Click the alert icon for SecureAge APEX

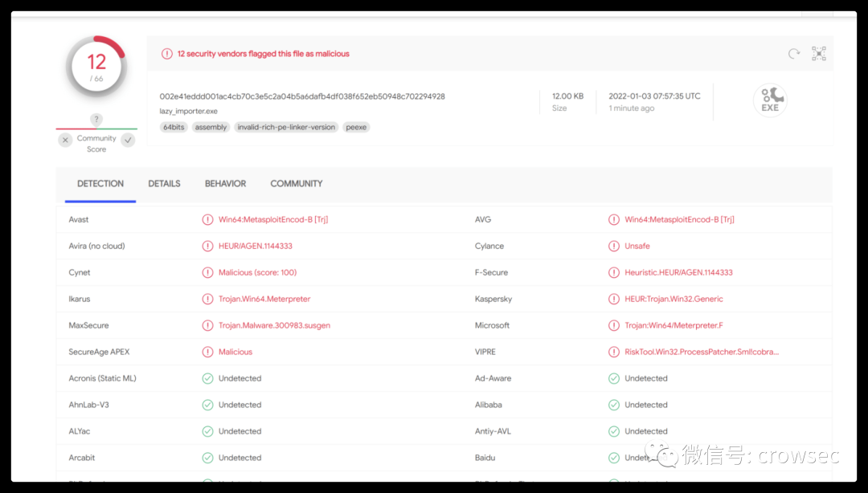pyautogui.click(x=207, y=352)
